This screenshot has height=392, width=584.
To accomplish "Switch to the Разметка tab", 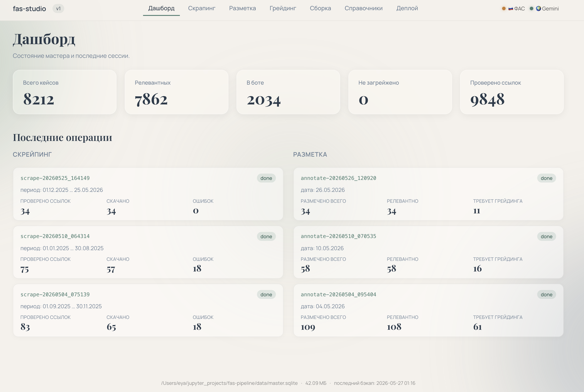I will click(x=242, y=8).
